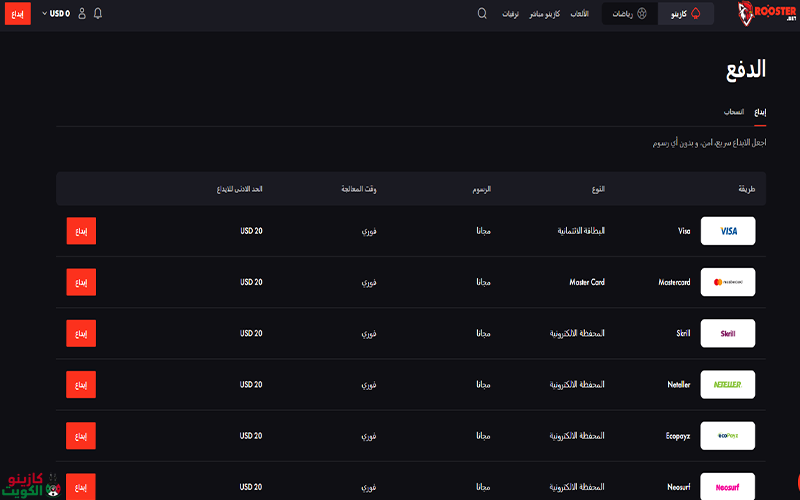Viewport: 800px width, 500px height.
Task: Select the Neteller payment logo
Action: pos(728,384)
